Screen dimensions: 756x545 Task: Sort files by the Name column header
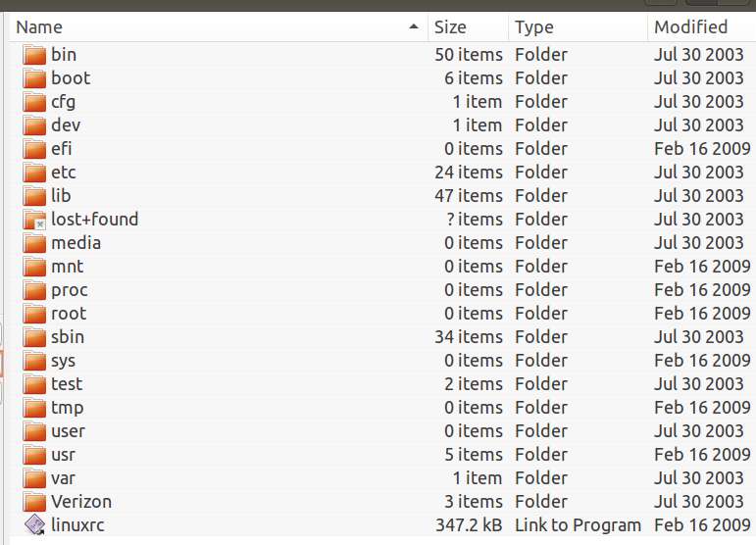pos(219,27)
